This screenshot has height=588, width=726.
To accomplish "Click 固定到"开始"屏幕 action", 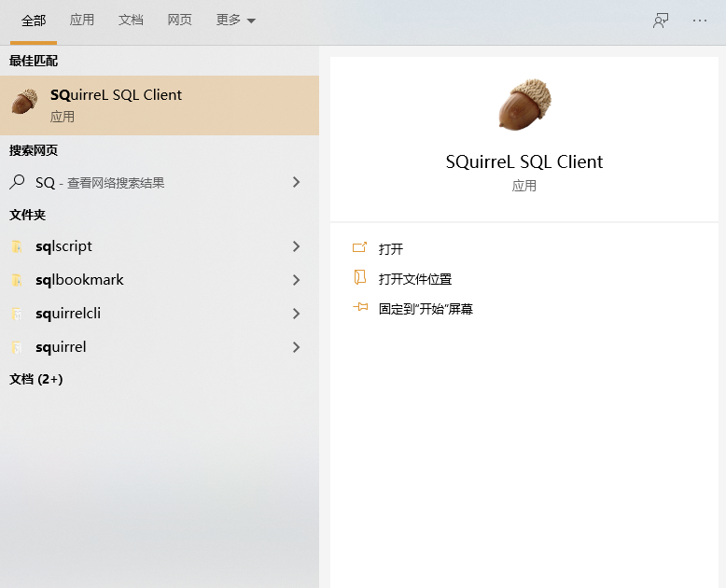I will tap(426, 309).
